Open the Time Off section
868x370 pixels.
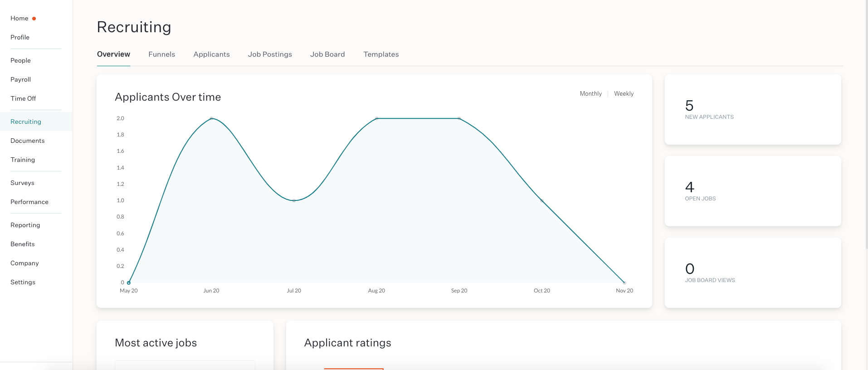click(x=23, y=99)
